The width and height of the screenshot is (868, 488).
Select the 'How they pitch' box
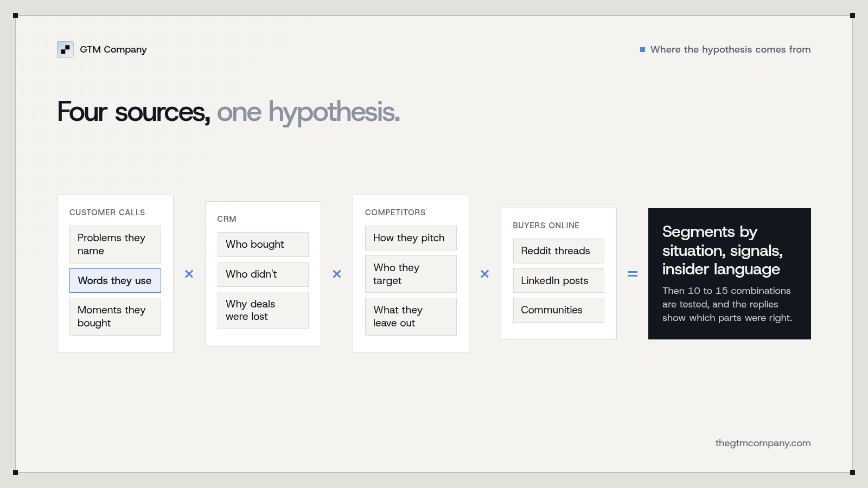click(411, 238)
